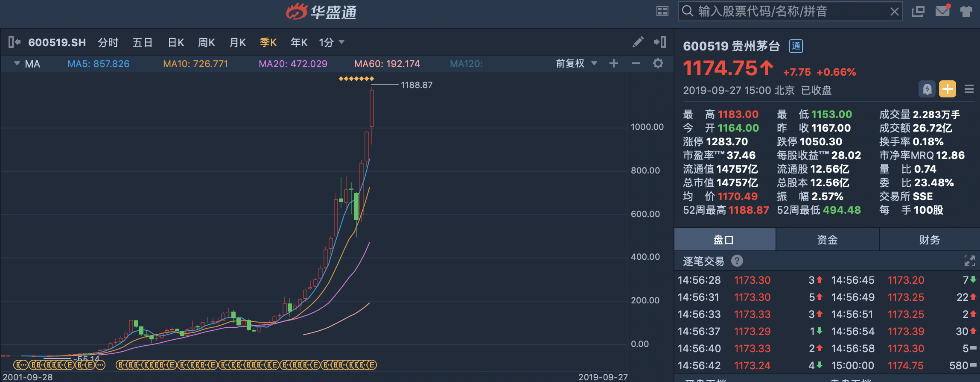Expand the 逐笔交易 panel to fullscreen
This screenshot has width=980, height=382.
click(969, 261)
